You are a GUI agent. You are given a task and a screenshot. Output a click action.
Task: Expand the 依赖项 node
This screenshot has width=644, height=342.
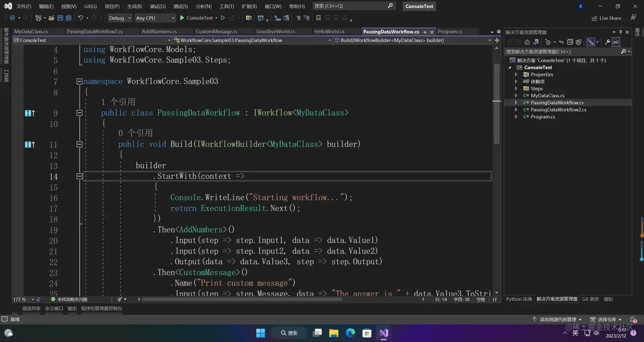click(x=516, y=81)
